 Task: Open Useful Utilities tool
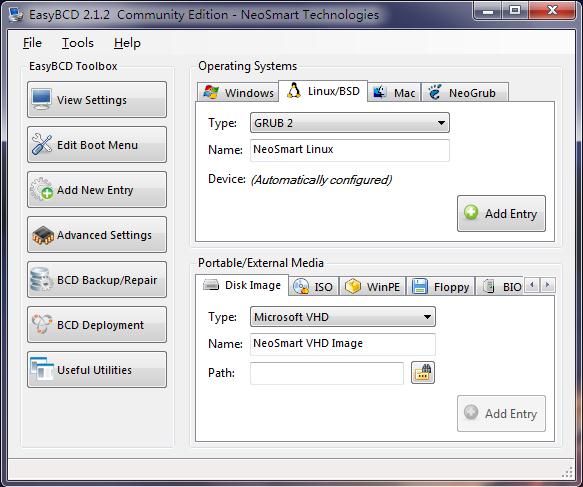point(97,370)
